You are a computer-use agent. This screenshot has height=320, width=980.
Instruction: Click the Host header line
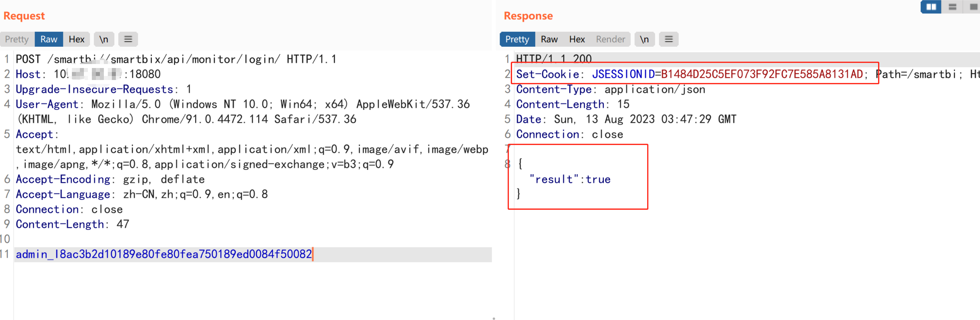pos(88,74)
